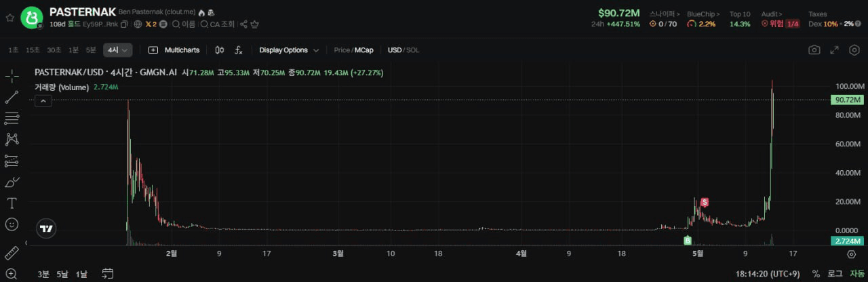Click the crown icon near the token name
The width and height of the screenshot is (868, 282).
pyautogui.click(x=255, y=24)
